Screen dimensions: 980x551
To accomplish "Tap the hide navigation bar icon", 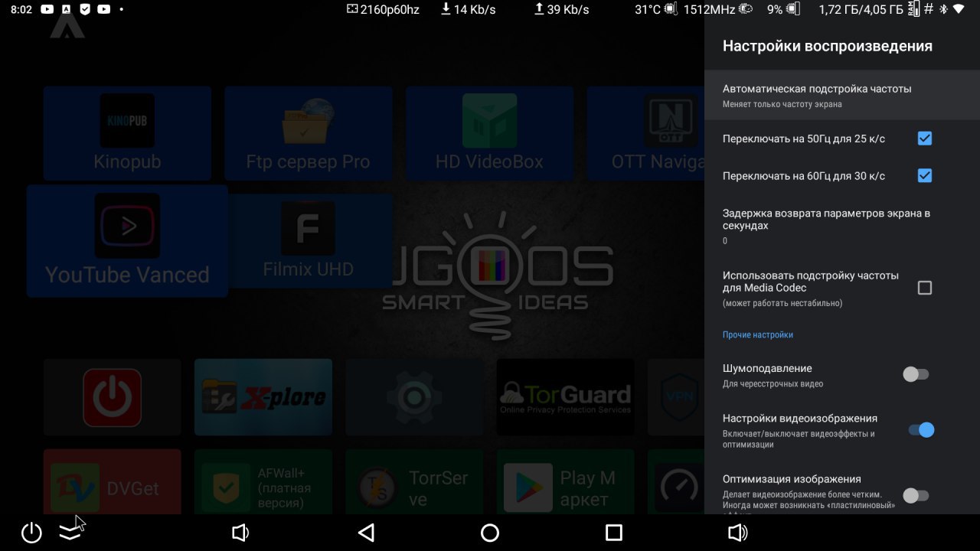I will (70, 533).
